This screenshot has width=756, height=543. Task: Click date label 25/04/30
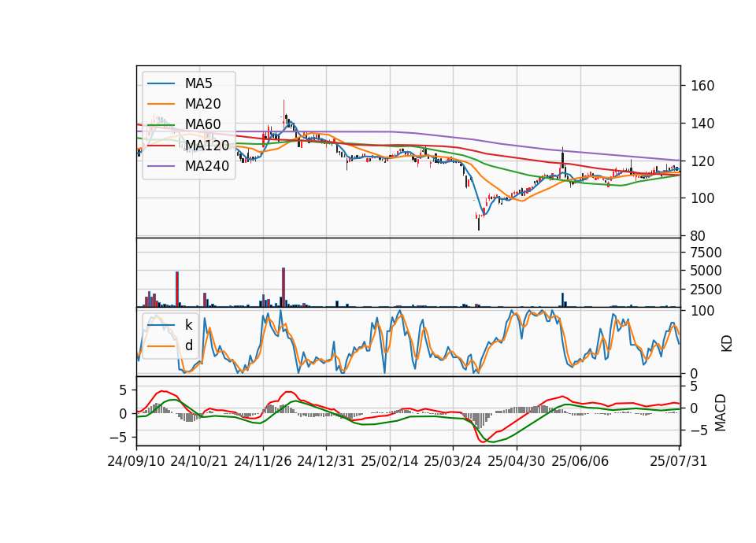[517, 461]
